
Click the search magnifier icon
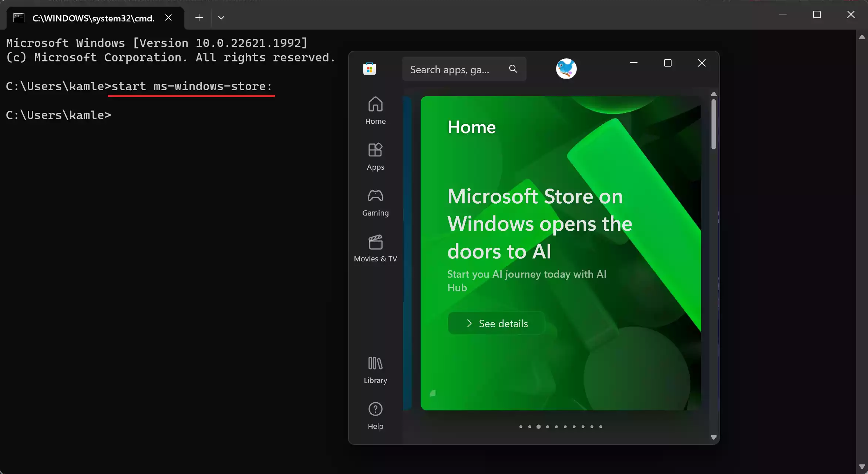(x=513, y=69)
